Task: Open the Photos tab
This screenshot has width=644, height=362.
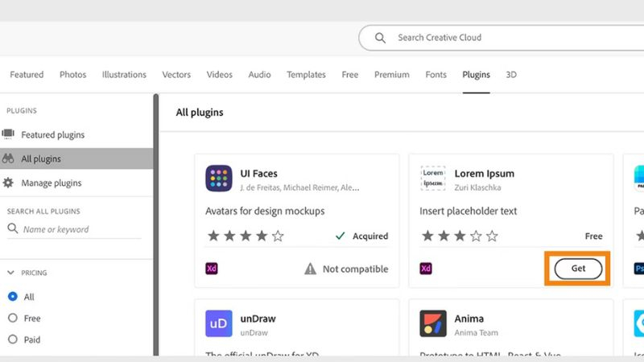Action: tap(72, 75)
